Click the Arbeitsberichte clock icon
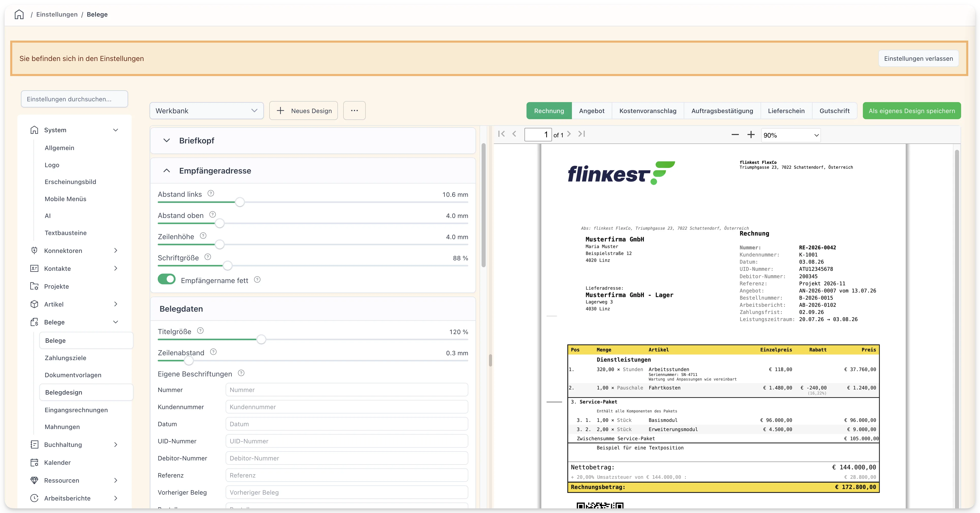The height and width of the screenshot is (513, 980). point(34,498)
